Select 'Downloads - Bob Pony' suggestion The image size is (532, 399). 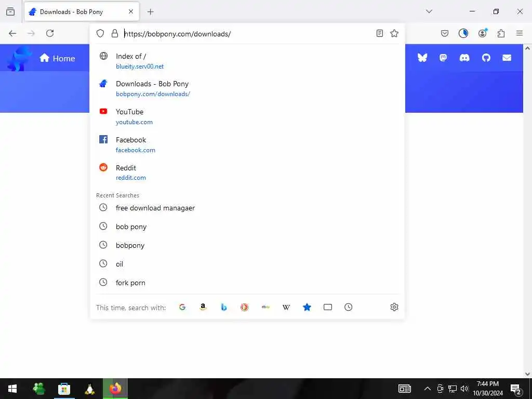pyautogui.click(x=248, y=88)
